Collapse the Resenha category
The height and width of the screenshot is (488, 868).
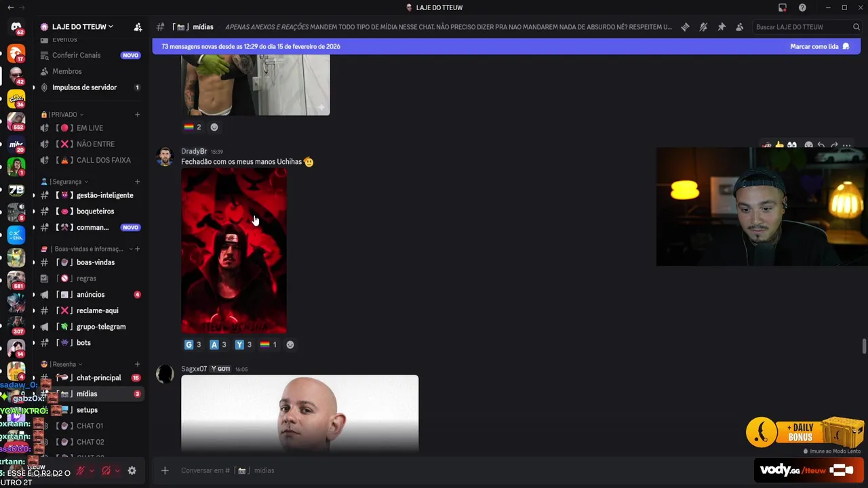(62, 364)
